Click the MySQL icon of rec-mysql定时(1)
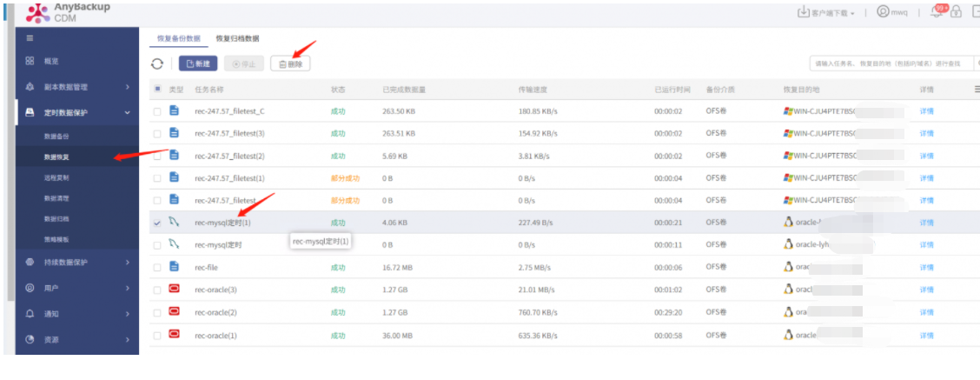Screen dimensions: 980x380 coord(175,222)
